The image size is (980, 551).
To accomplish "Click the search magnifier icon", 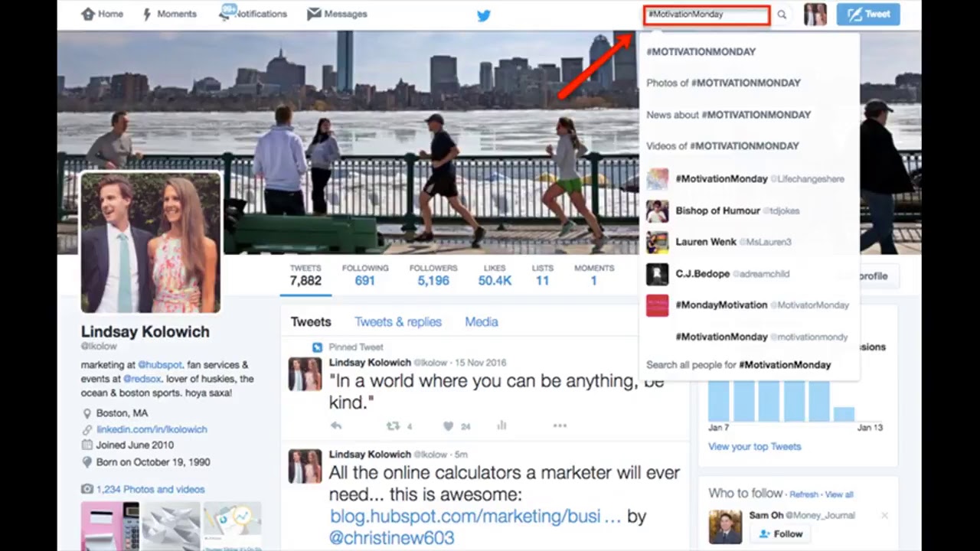I will point(782,15).
